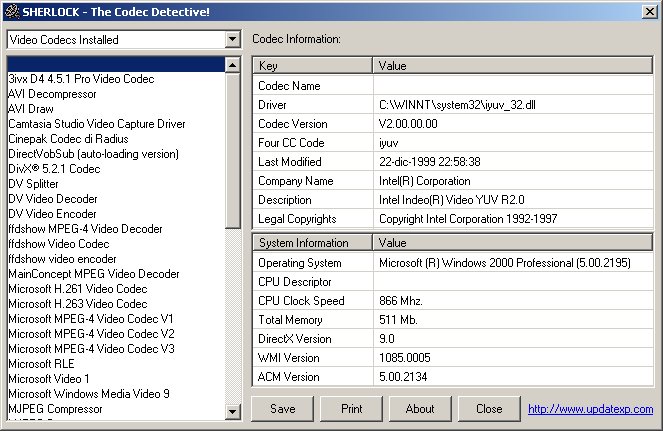The image size is (663, 431).
Task: Close the window using title bar X
Action: tap(650, 10)
